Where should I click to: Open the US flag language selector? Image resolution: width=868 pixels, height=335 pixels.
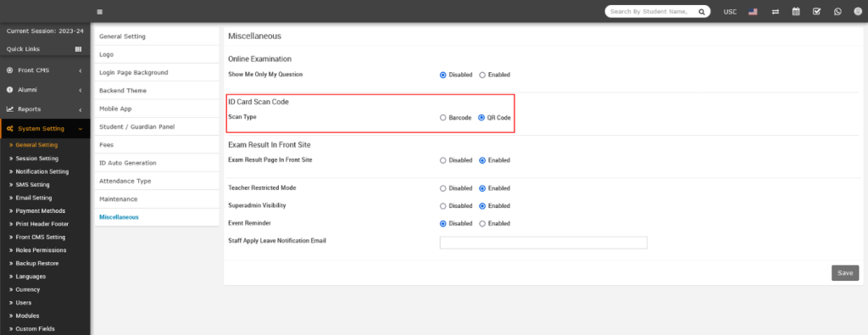(753, 12)
